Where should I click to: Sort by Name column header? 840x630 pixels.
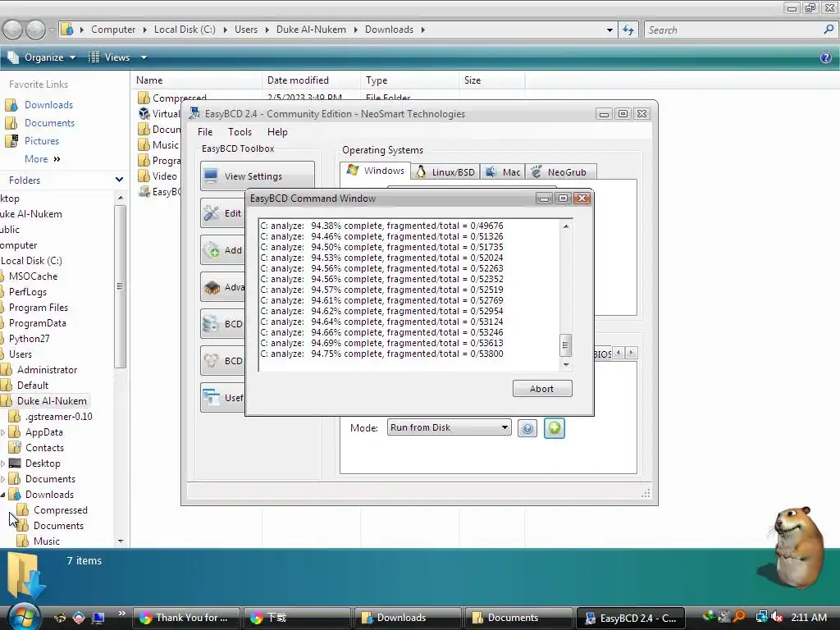coord(196,80)
